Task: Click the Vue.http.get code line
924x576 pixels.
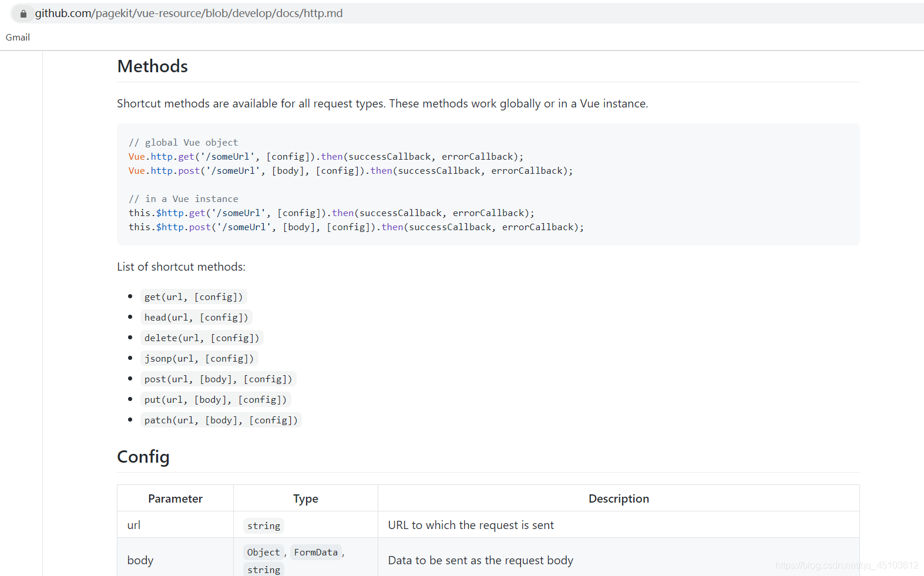Action: [326, 157]
